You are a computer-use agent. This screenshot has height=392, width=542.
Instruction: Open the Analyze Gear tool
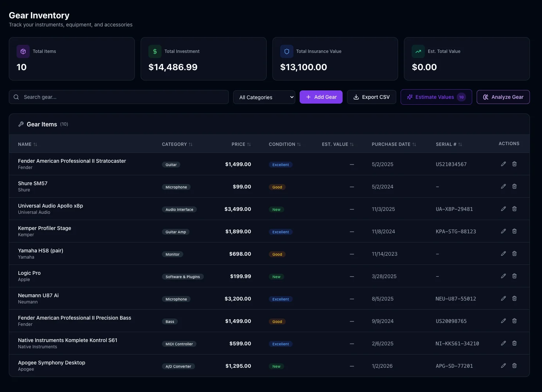[x=503, y=97]
